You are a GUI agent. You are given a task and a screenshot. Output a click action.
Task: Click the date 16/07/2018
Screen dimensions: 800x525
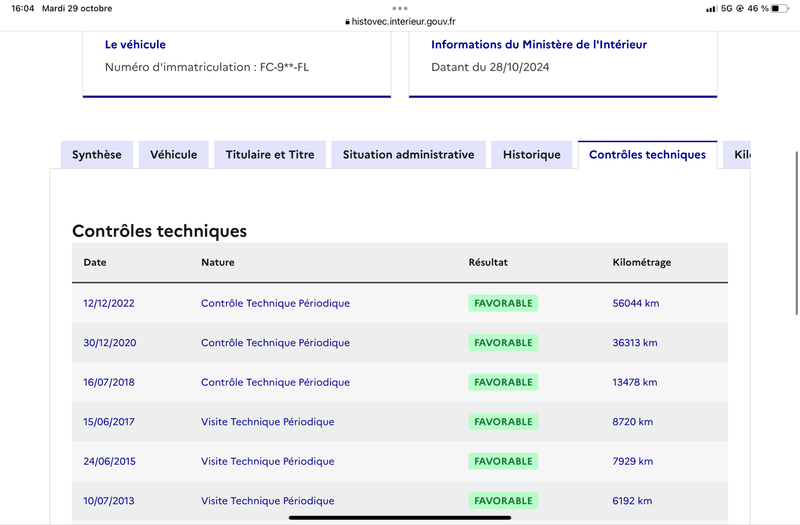pos(109,382)
